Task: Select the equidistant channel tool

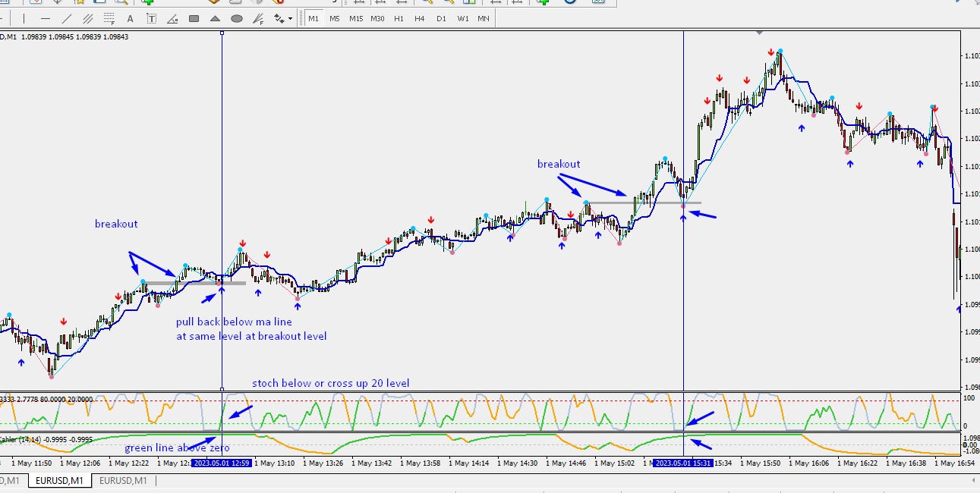Action: (x=88, y=18)
